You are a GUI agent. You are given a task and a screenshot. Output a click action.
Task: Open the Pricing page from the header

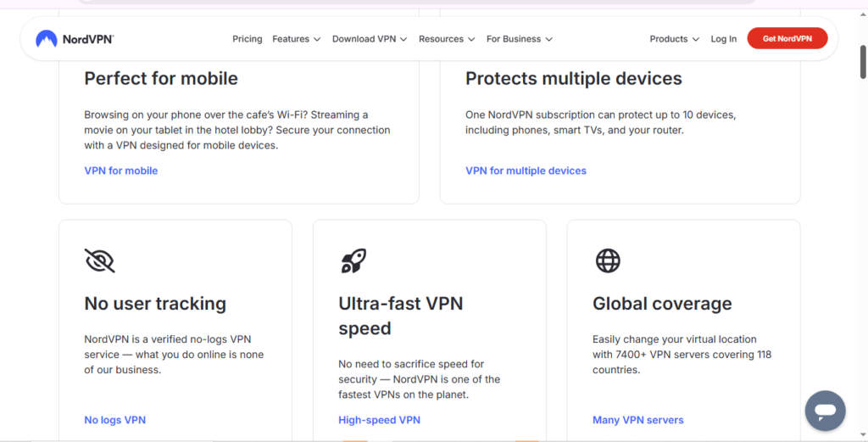click(247, 39)
